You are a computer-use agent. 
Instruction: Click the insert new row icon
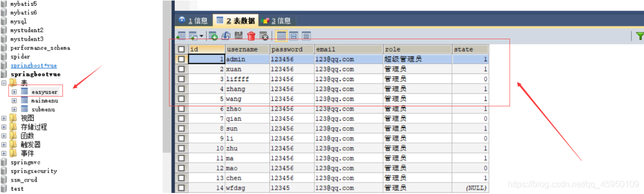click(x=213, y=35)
